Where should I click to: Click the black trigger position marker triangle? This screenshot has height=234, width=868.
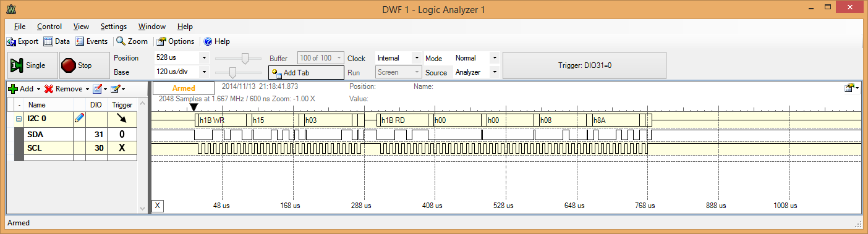[194, 107]
